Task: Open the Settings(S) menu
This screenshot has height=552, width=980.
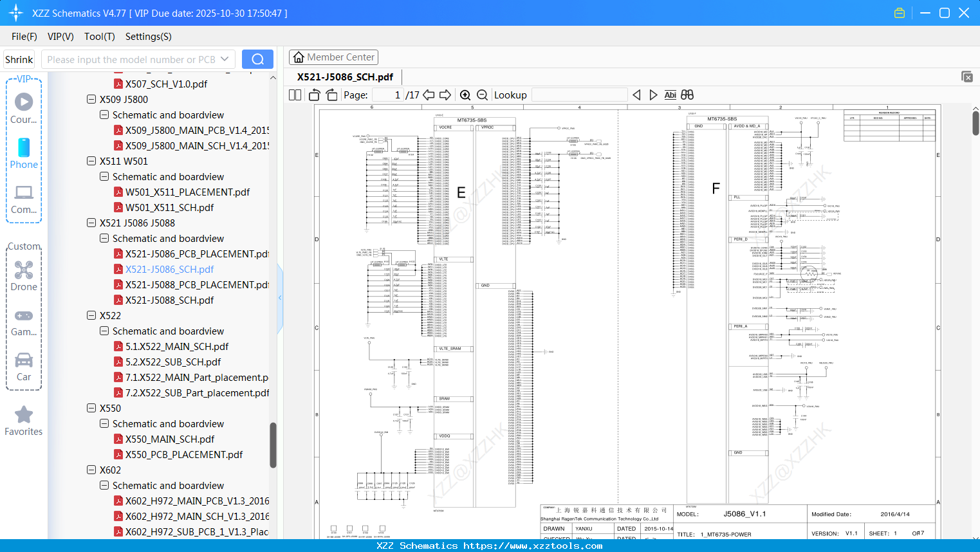Action: 148,37
